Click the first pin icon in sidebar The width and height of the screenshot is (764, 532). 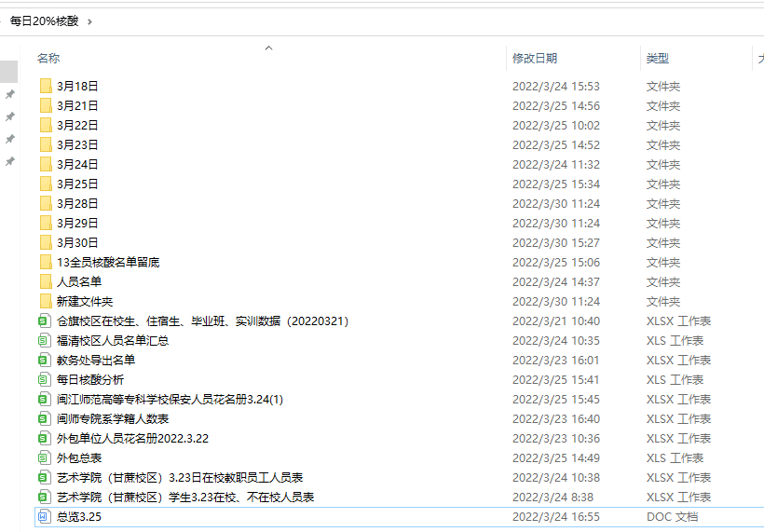(10, 94)
